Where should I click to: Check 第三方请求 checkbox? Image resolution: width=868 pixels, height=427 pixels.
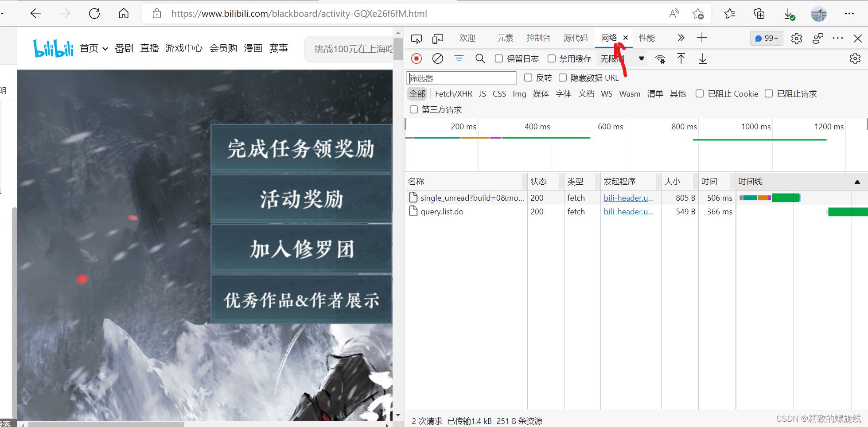pyautogui.click(x=414, y=109)
